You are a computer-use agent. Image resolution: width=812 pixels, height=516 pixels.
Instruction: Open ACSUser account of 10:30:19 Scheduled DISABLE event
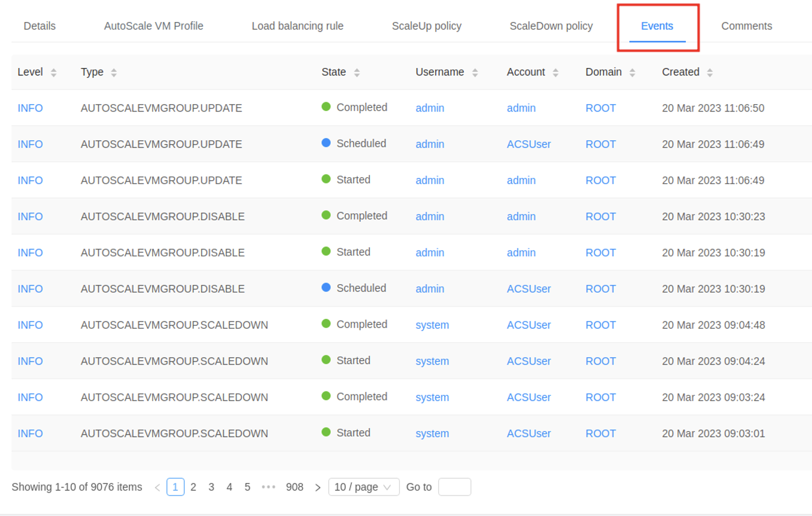point(529,289)
